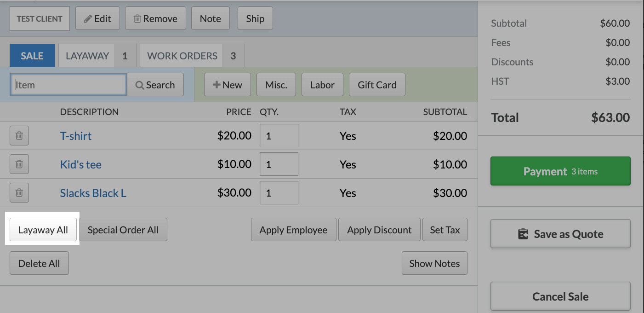Open the T-shirt item link
This screenshot has height=313, width=644.
[x=76, y=136]
